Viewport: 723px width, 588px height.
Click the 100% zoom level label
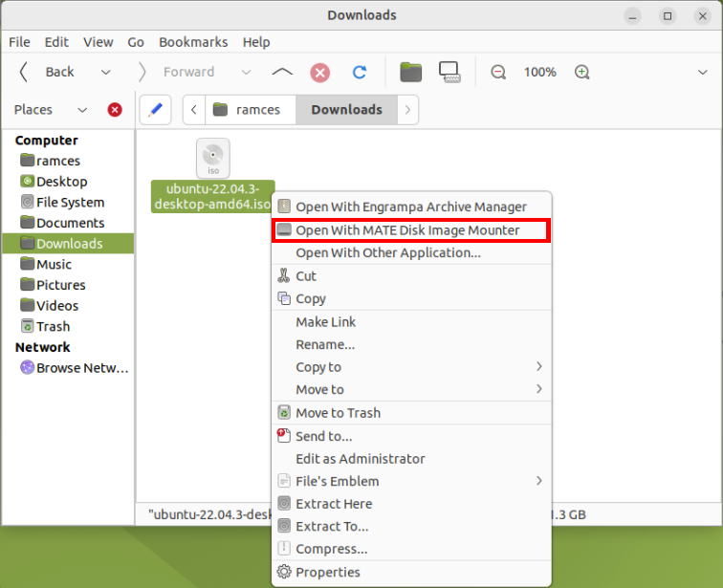540,73
